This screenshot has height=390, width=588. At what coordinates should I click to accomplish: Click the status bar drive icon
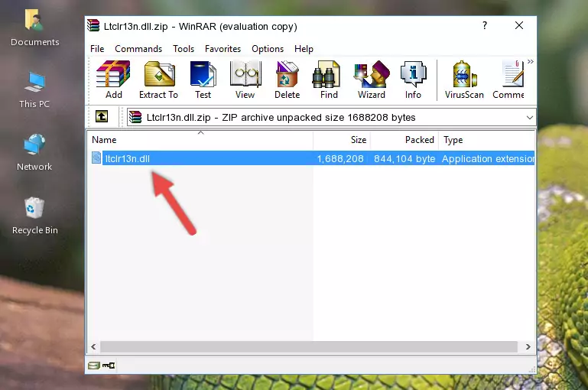[94, 366]
